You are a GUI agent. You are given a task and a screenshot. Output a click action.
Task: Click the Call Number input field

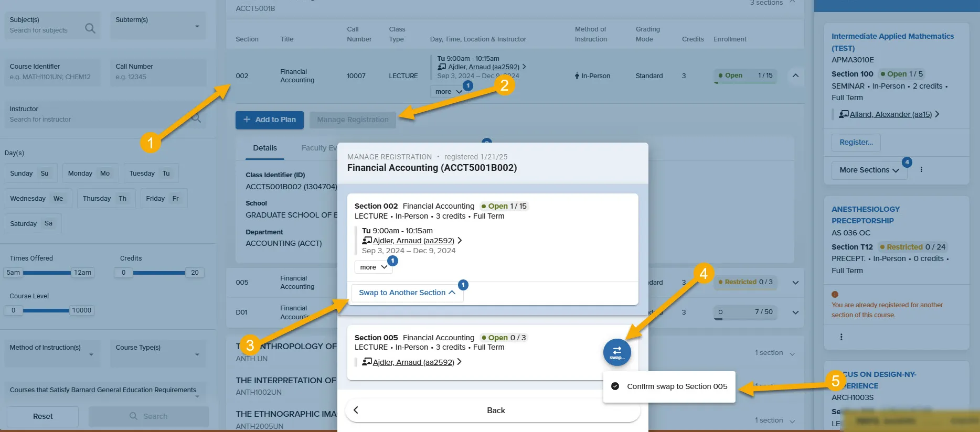pos(158,72)
